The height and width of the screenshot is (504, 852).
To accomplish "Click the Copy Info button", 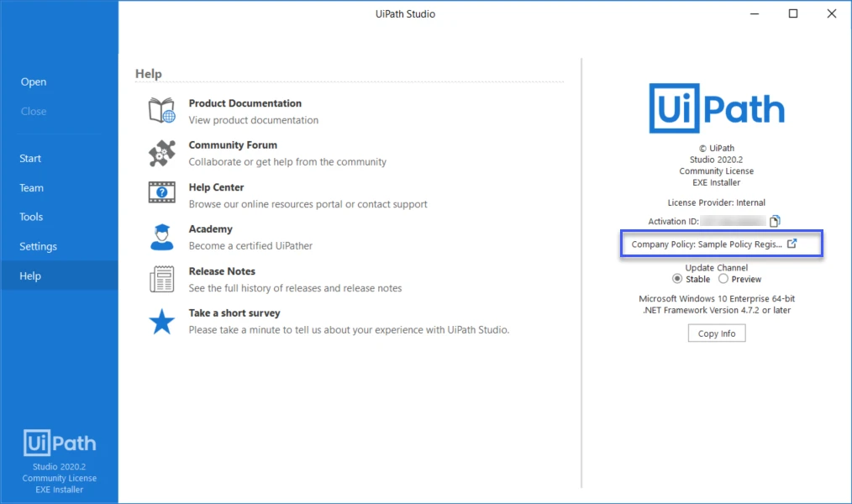I will pos(717,333).
